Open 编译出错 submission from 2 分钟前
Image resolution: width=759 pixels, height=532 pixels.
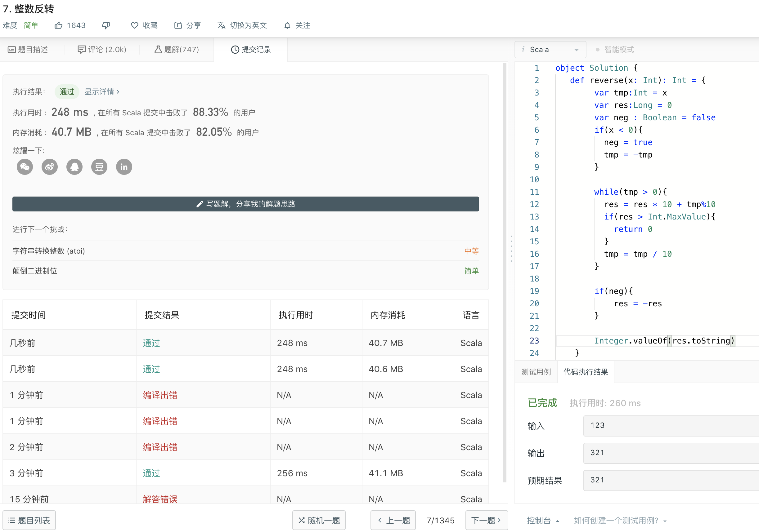coord(160,447)
